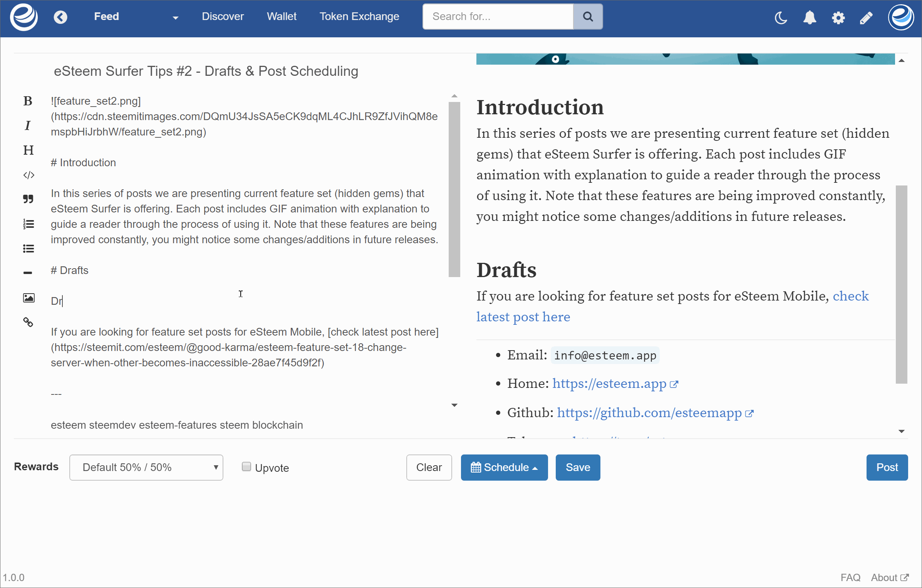922x588 pixels.
Task: Tick the Upvote checkbox
Action: (x=246, y=467)
